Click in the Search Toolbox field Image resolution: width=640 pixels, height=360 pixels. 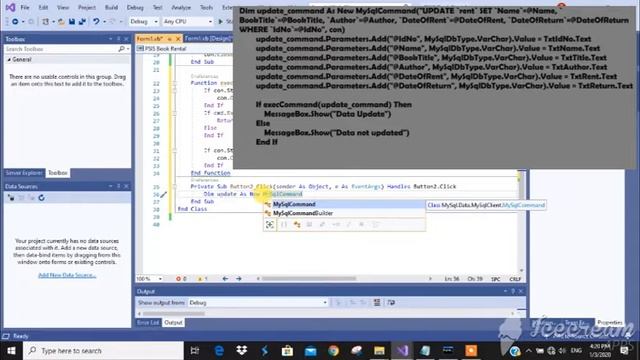coord(61,49)
